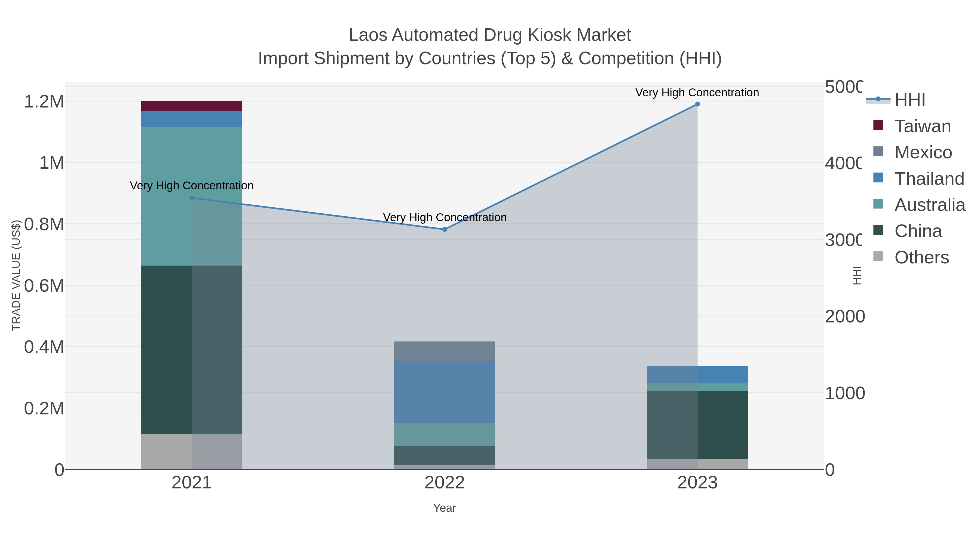The image size is (980, 551).
Task: Click the rotated 'HHI' right axis title
Action: tap(856, 275)
